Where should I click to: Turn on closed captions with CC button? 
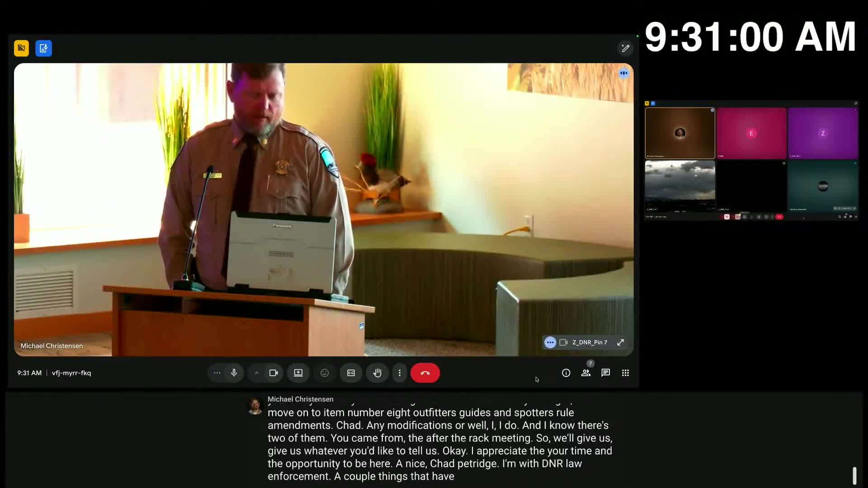[x=351, y=373]
